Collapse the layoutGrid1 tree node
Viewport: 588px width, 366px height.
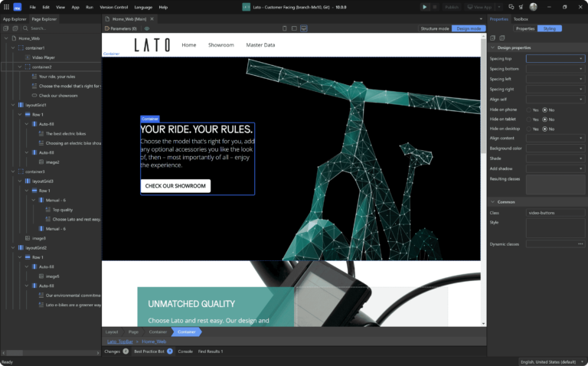click(x=14, y=105)
